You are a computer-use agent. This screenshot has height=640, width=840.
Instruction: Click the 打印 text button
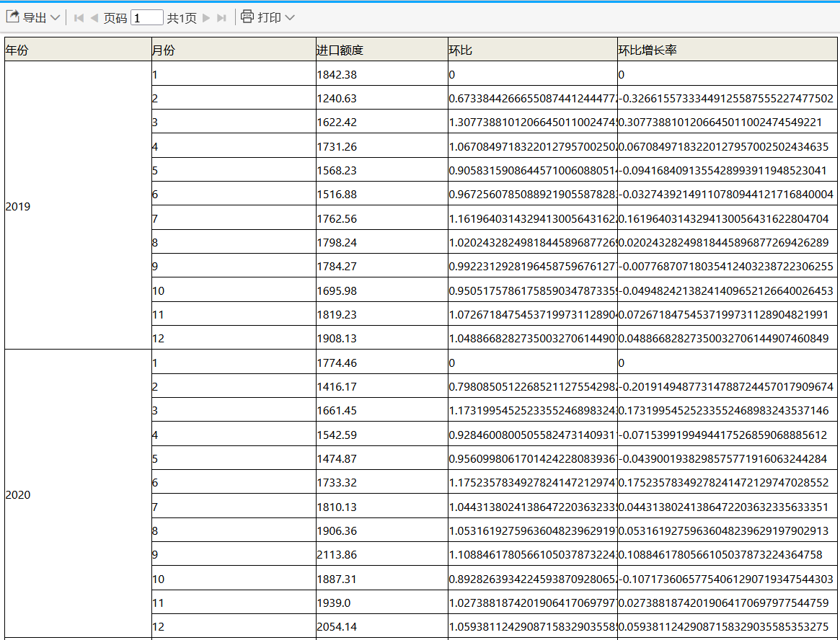[269, 18]
